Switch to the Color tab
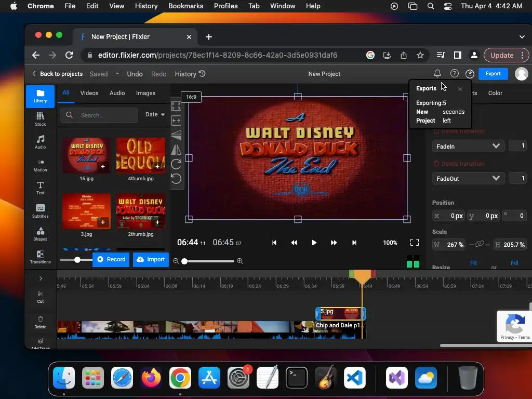This screenshot has height=399, width=532. coord(495,93)
